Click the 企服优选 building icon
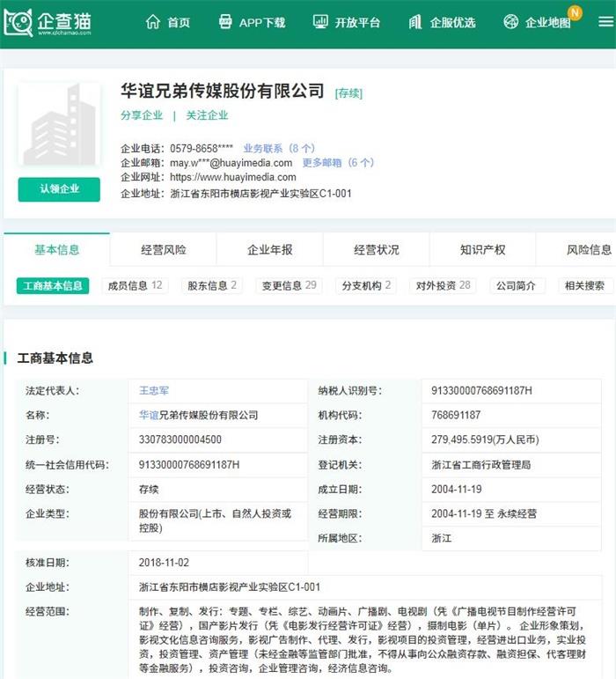Viewport: 616px width, 679px height. 415,22
